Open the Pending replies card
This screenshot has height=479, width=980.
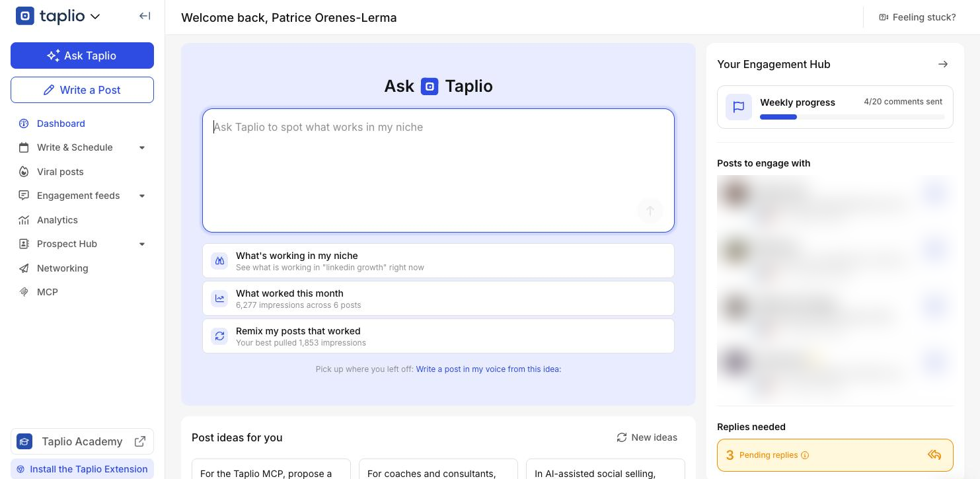coord(835,455)
